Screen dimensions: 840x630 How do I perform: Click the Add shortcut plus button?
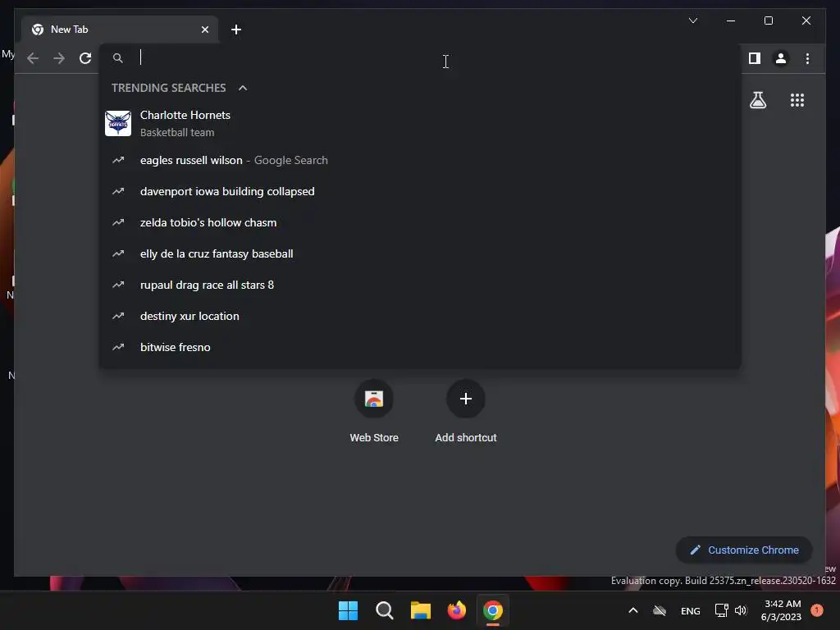point(466,399)
